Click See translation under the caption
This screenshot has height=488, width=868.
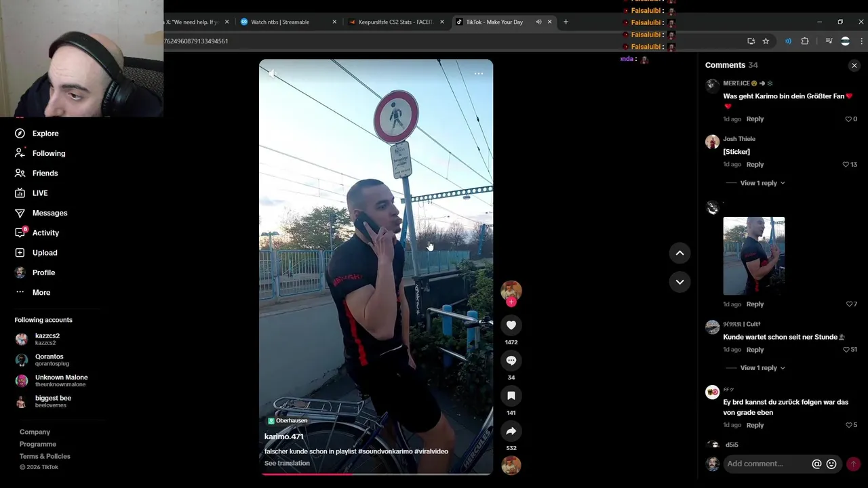tap(287, 464)
